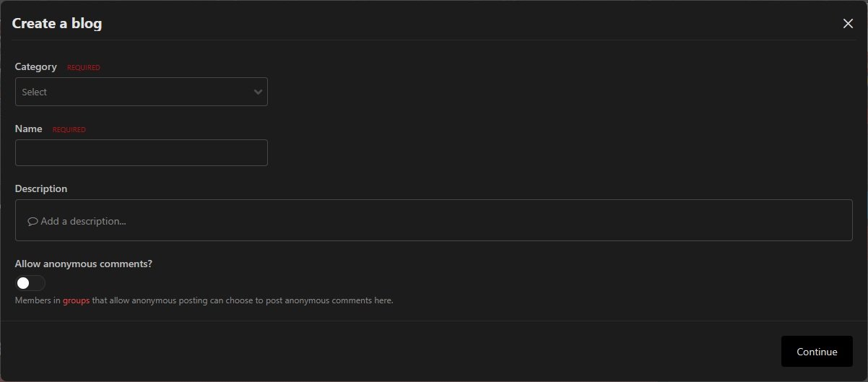Close the Create a blog dialog
The width and height of the screenshot is (868, 382).
click(x=848, y=24)
